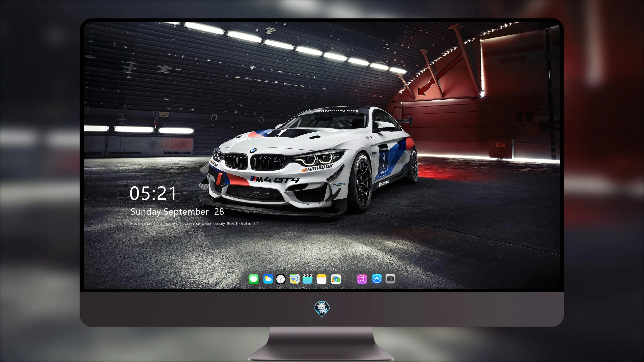Launch the Videos clapperboard app

(308, 279)
